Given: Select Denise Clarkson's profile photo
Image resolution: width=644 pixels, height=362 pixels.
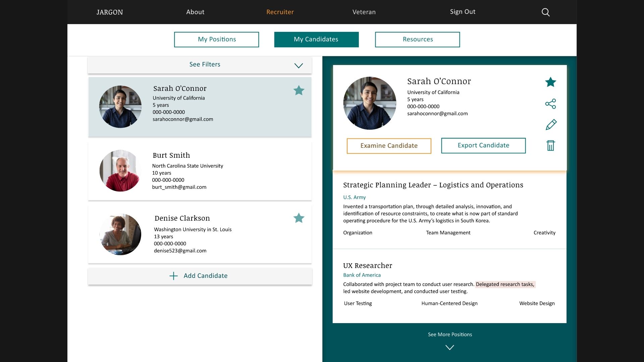Looking at the screenshot, I should click(x=120, y=234).
